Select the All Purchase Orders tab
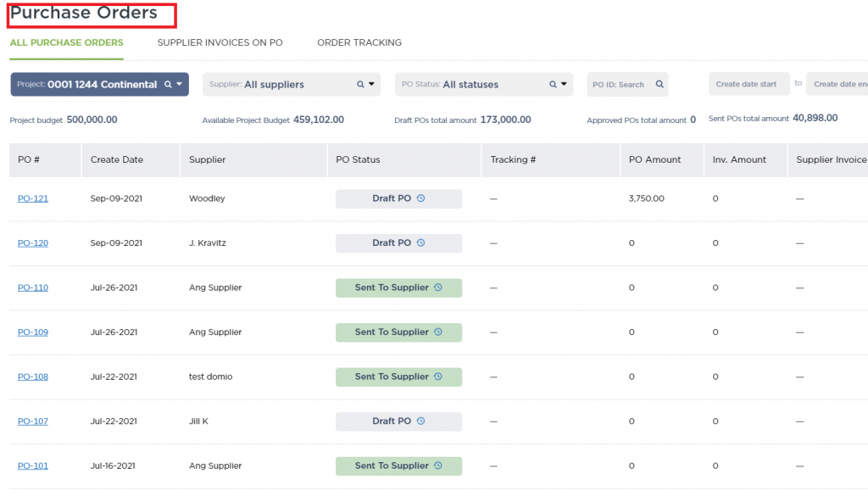This screenshot has width=868, height=496. pyautogui.click(x=66, y=42)
